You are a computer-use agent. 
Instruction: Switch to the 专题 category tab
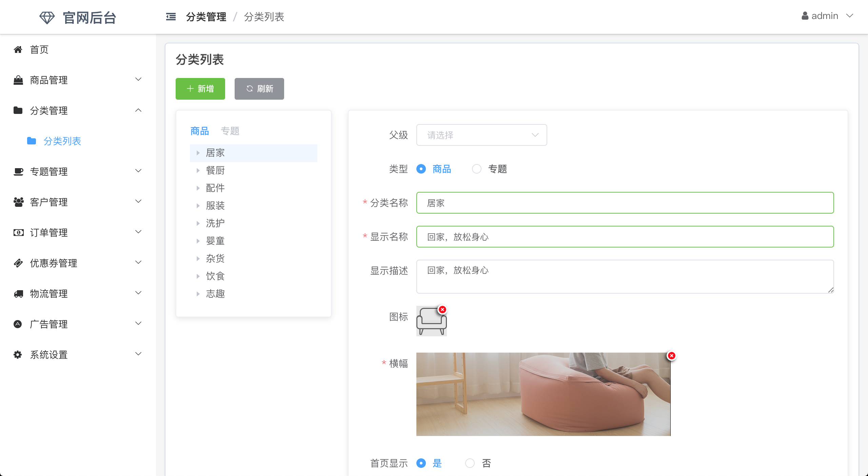point(230,131)
